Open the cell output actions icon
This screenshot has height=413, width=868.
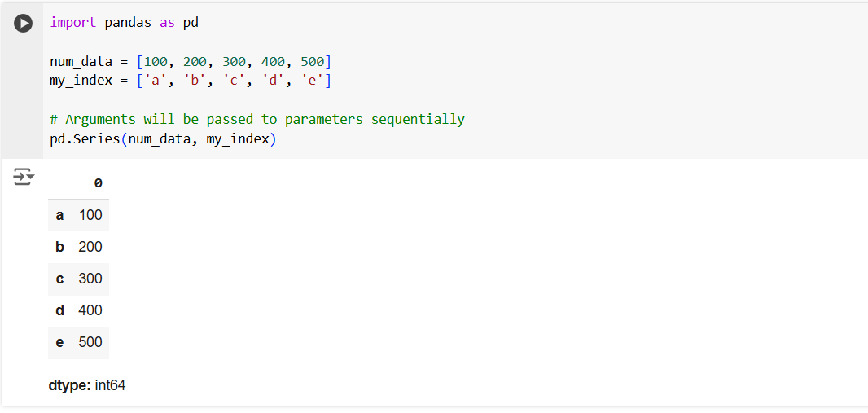24,176
